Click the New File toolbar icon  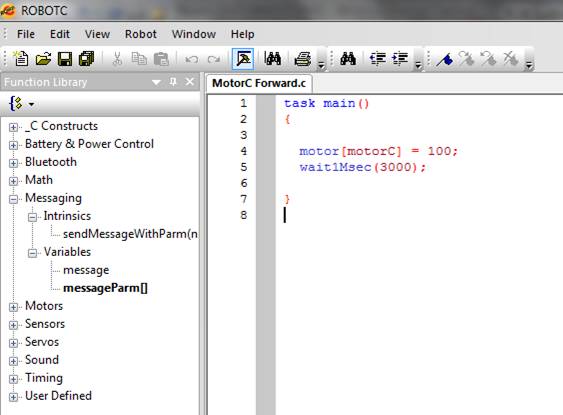pyautogui.click(x=21, y=59)
